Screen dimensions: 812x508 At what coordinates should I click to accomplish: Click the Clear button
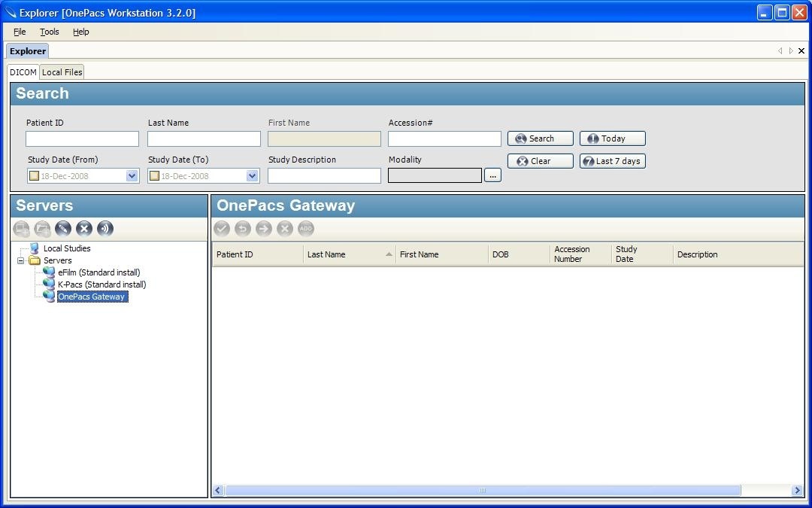tap(540, 161)
